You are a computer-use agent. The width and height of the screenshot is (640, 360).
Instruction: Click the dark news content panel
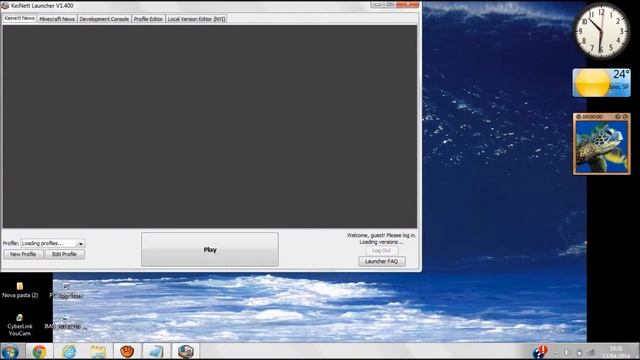pos(210,127)
